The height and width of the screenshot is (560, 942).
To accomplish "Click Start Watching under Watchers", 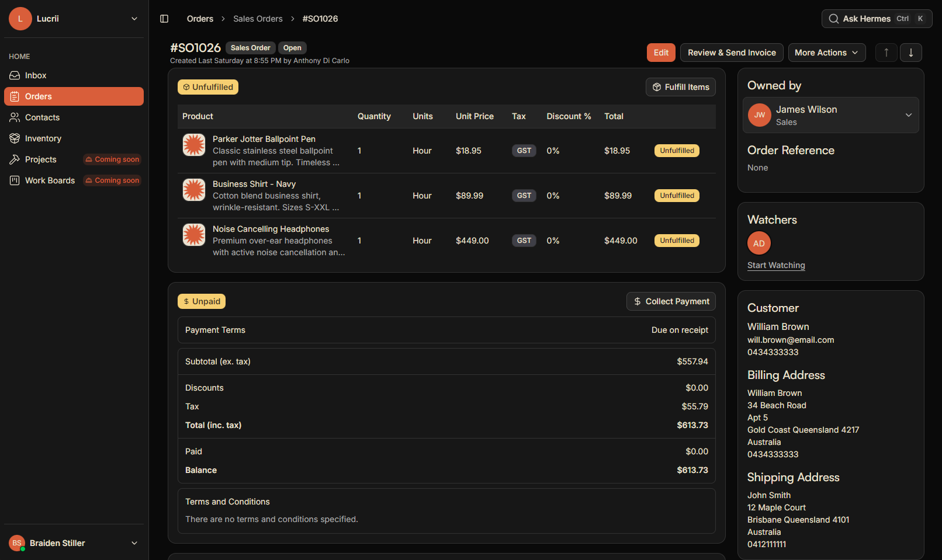I will tap(776, 265).
